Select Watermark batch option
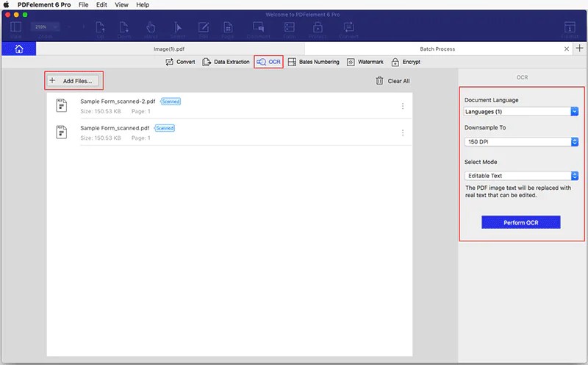The width and height of the screenshot is (588, 365). click(x=365, y=62)
